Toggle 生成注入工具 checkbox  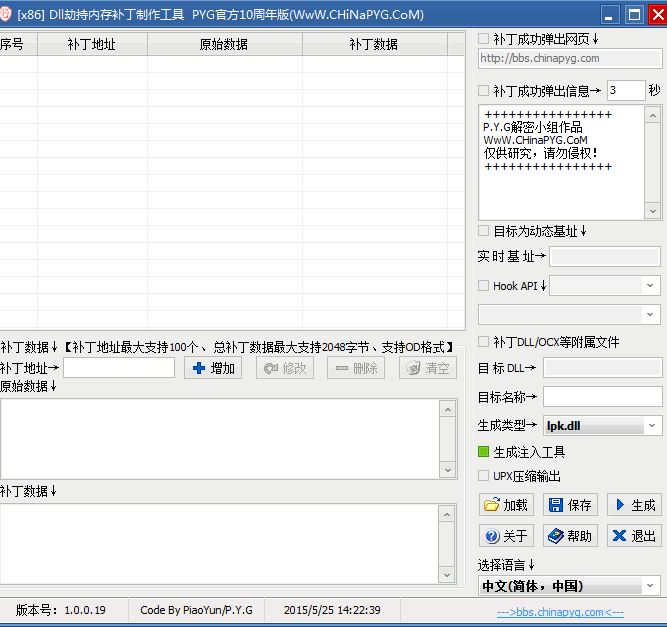(x=483, y=452)
